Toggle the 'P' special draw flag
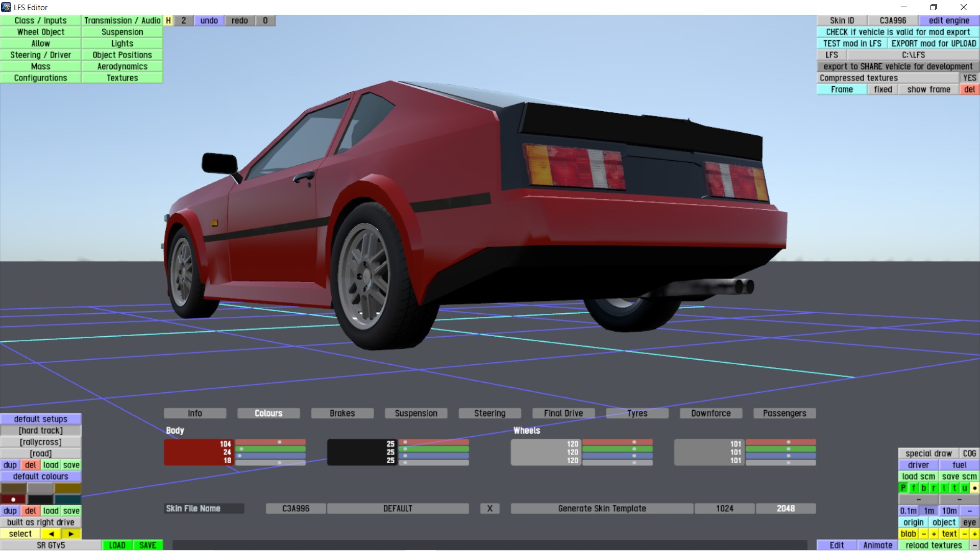 tap(903, 488)
